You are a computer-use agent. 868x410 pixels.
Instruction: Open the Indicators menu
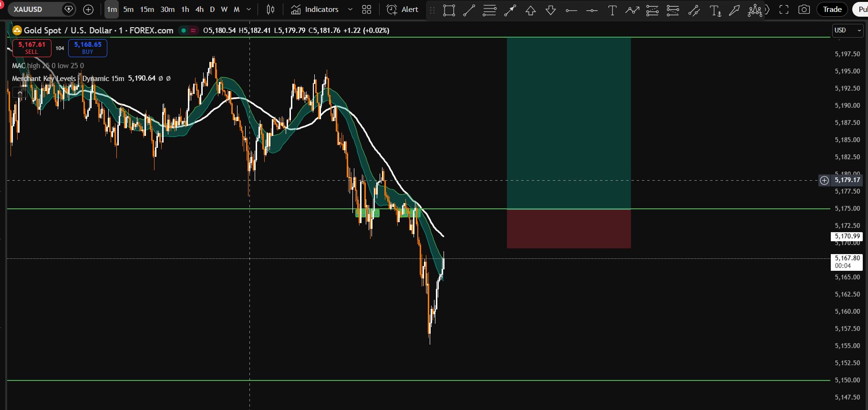point(315,10)
